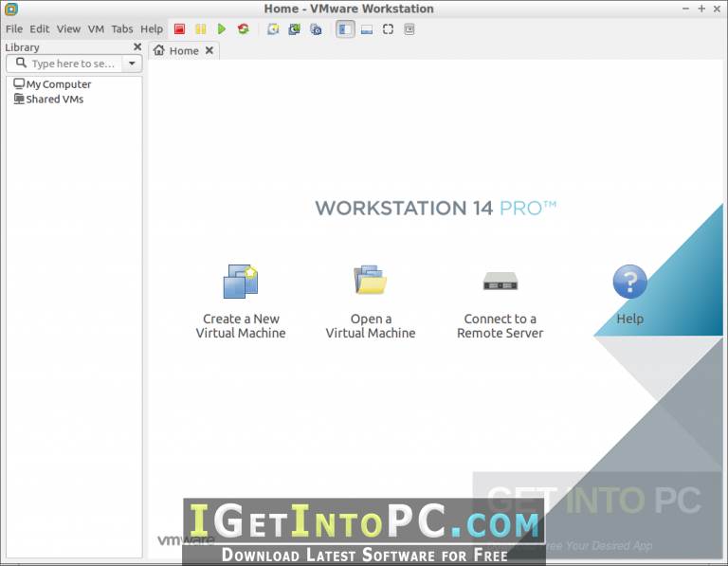Open the Snapshot Manager icon
The image size is (728, 566).
[x=316, y=29]
